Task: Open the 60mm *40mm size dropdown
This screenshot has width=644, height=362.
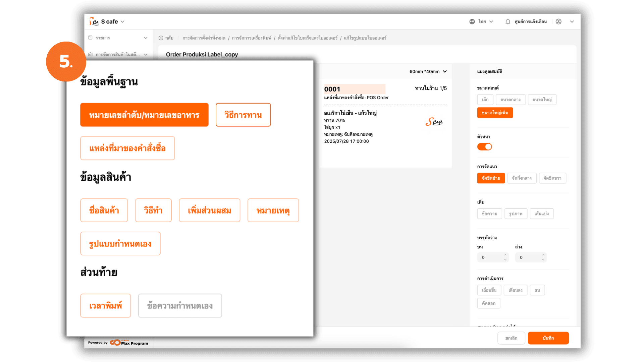Action: point(428,71)
